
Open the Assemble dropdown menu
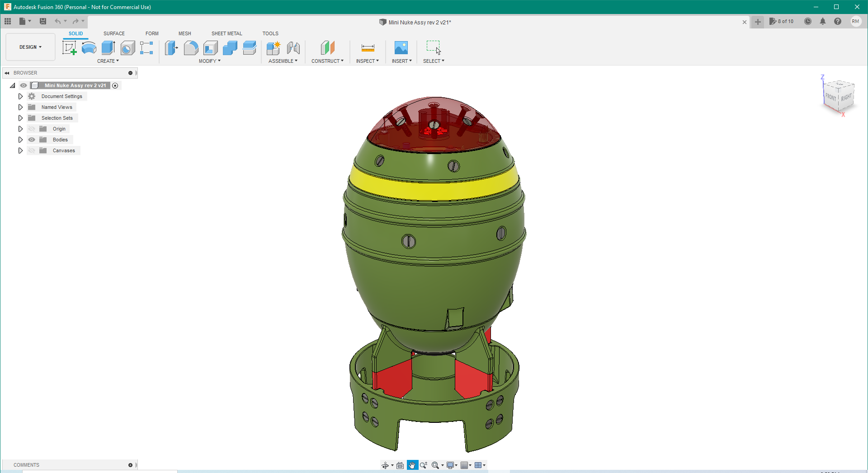(283, 61)
